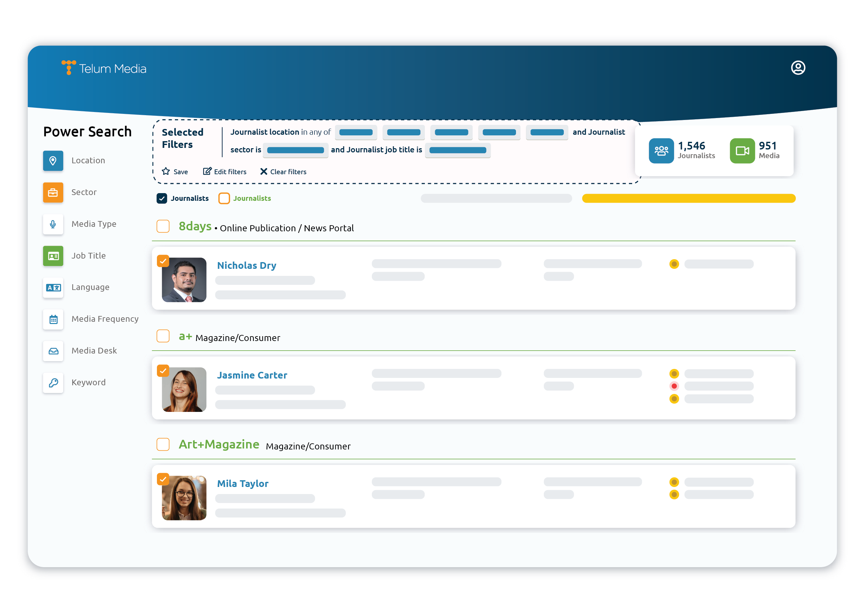The width and height of the screenshot is (868, 614).
Task: Click Clear filters text
Action: 288,172
